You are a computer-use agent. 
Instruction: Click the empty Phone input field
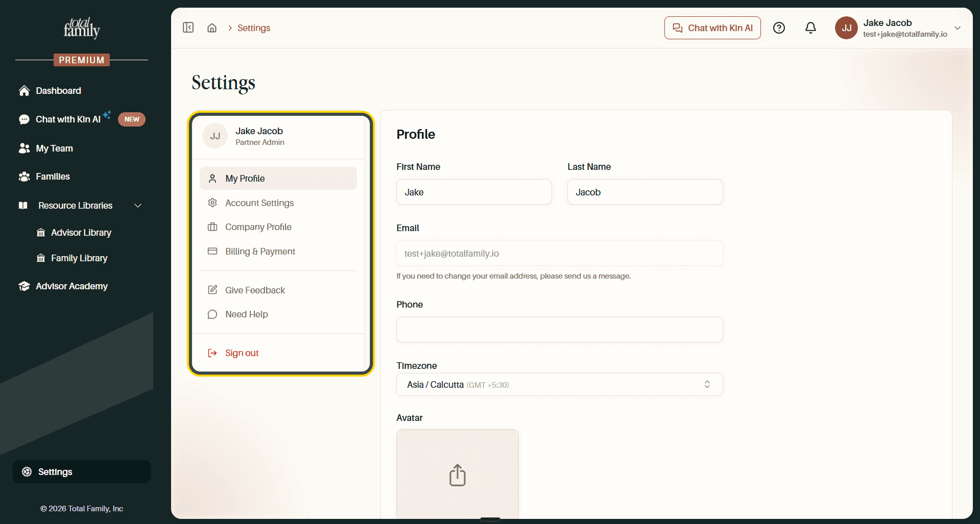[x=559, y=330]
